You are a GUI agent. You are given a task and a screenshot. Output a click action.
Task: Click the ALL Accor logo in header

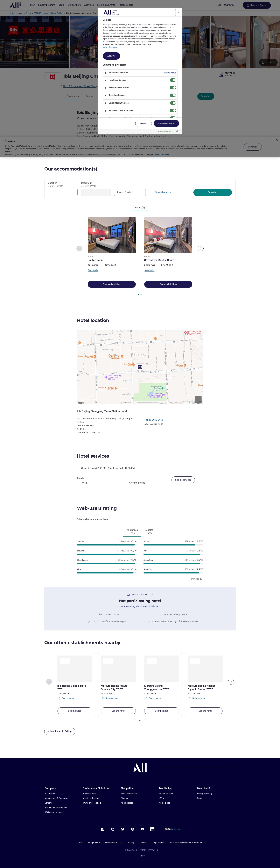15,5
